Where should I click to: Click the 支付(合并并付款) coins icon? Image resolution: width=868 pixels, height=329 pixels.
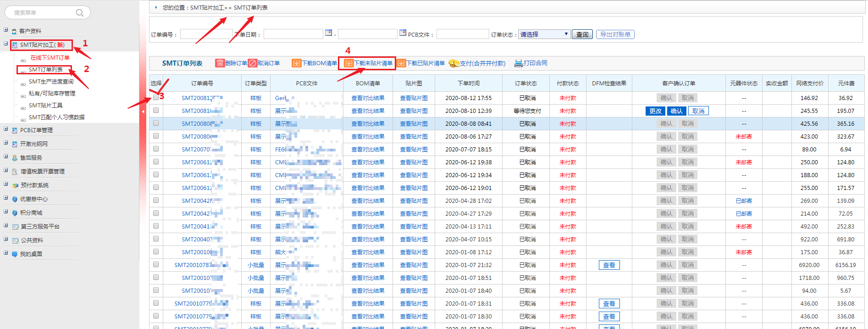point(454,63)
